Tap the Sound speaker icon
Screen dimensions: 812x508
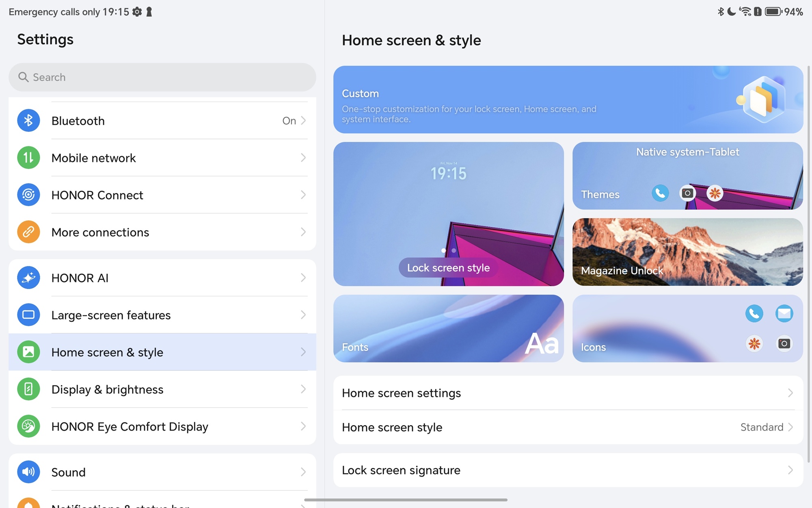click(28, 472)
